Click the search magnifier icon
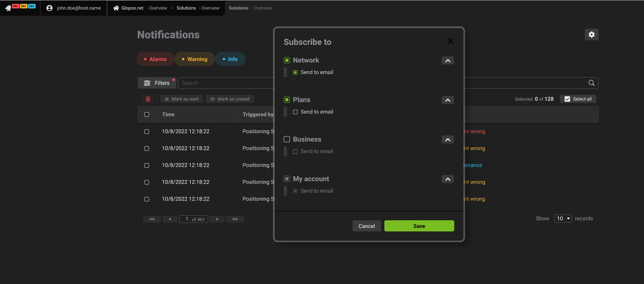 click(x=591, y=83)
